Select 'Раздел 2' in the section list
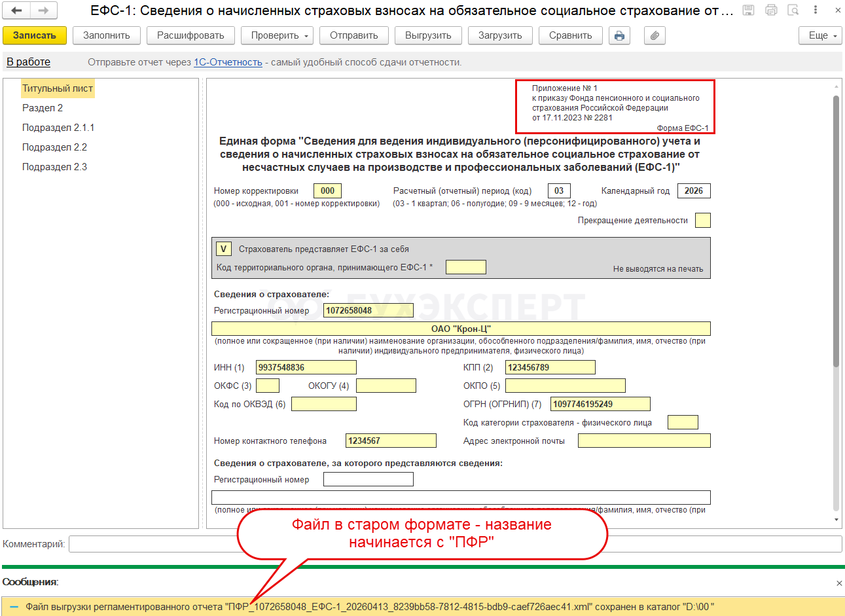The width and height of the screenshot is (845, 616). pyautogui.click(x=43, y=108)
